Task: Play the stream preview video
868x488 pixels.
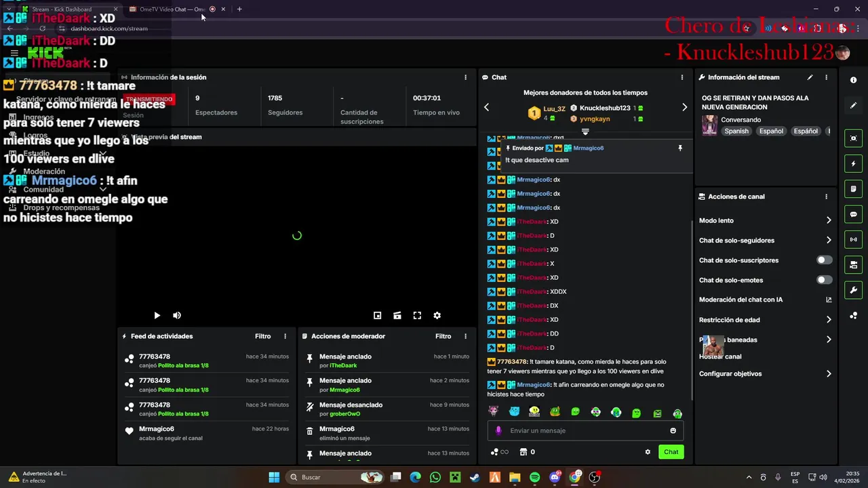Action: pos(157,315)
